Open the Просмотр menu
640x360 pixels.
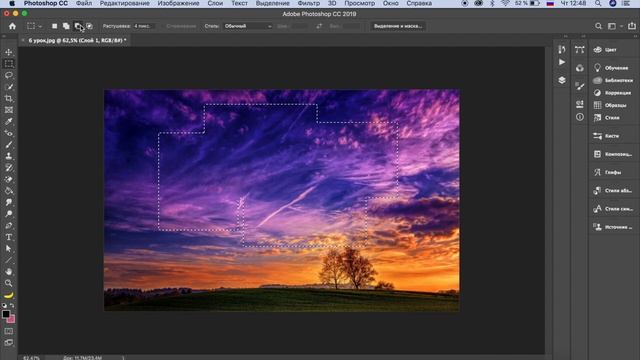(x=359, y=3)
